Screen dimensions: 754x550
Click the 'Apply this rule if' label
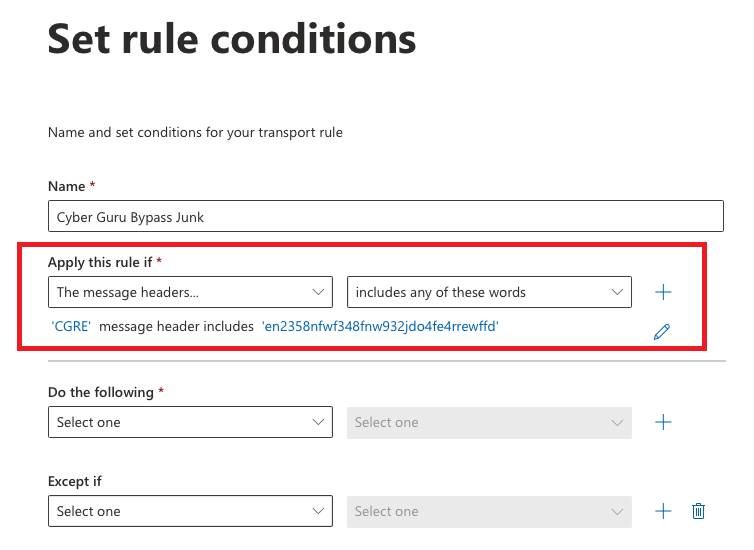pyautogui.click(x=100, y=262)
